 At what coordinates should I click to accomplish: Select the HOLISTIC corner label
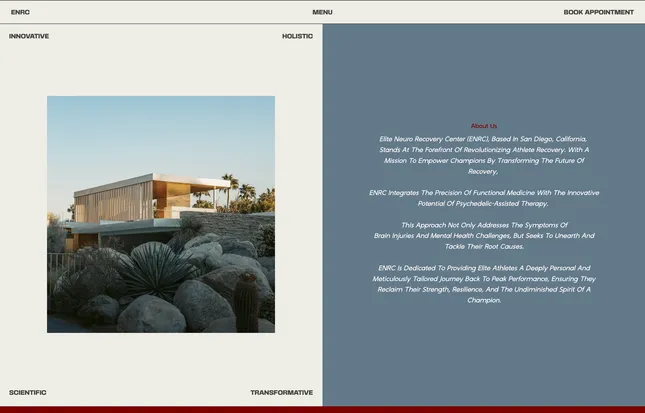[x=297, y=36]
